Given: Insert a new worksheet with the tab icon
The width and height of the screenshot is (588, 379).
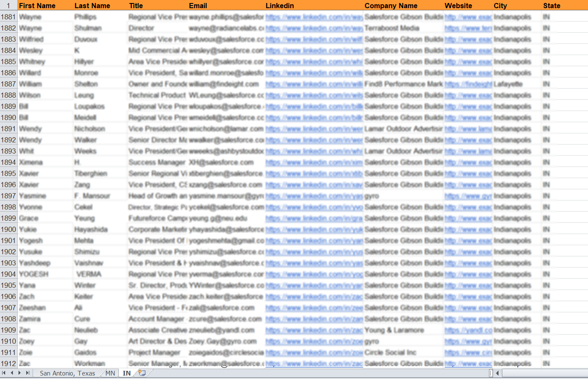Looking at the screenshot, I should (142, 373).
